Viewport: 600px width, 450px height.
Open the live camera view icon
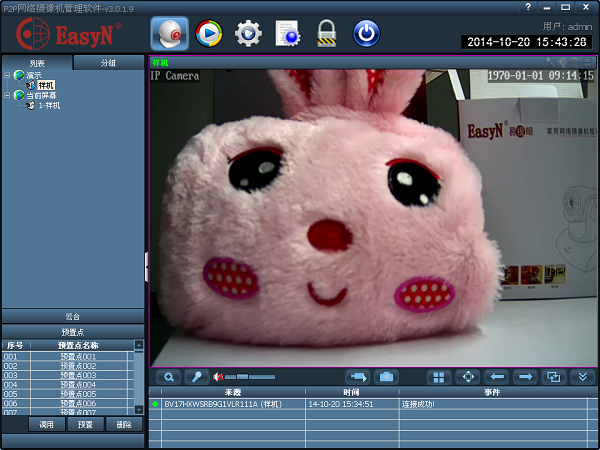coord(170,34)
